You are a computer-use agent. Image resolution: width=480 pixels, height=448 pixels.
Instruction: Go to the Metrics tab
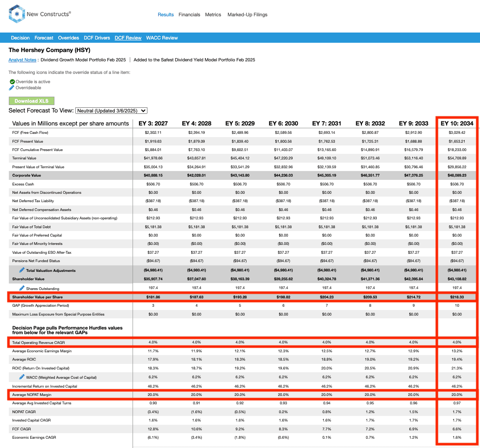point(213,15)
